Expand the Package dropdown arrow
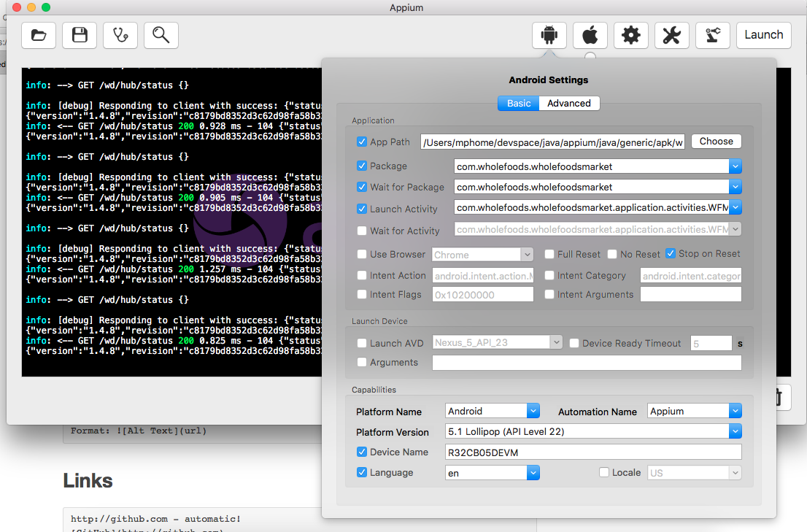Viewport: 807px width, 532px height. (x=735, y=166)
